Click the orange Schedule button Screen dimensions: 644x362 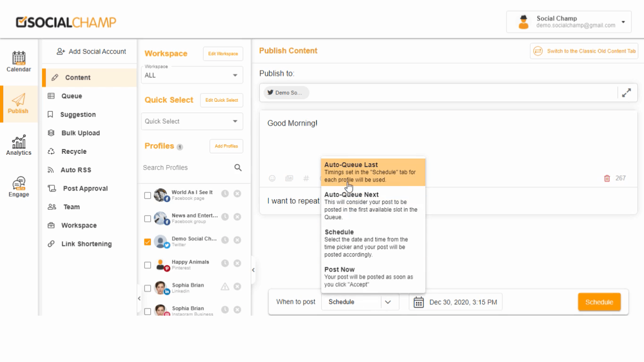click(599, 302)
